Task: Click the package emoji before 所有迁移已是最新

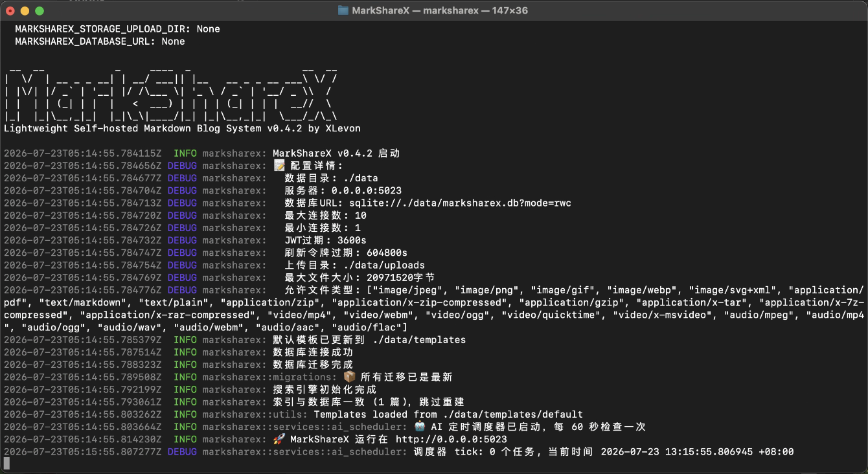Action: (x=350, y=377)
